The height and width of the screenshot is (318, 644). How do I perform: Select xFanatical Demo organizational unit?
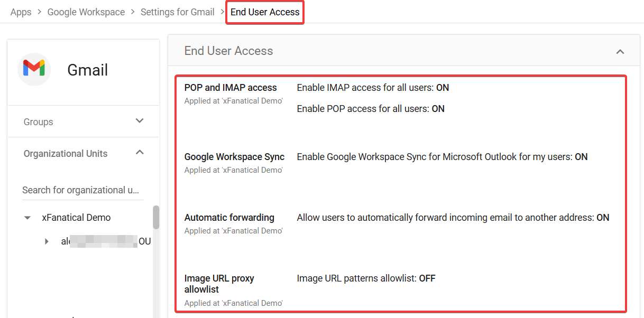(x=76, y=218)
